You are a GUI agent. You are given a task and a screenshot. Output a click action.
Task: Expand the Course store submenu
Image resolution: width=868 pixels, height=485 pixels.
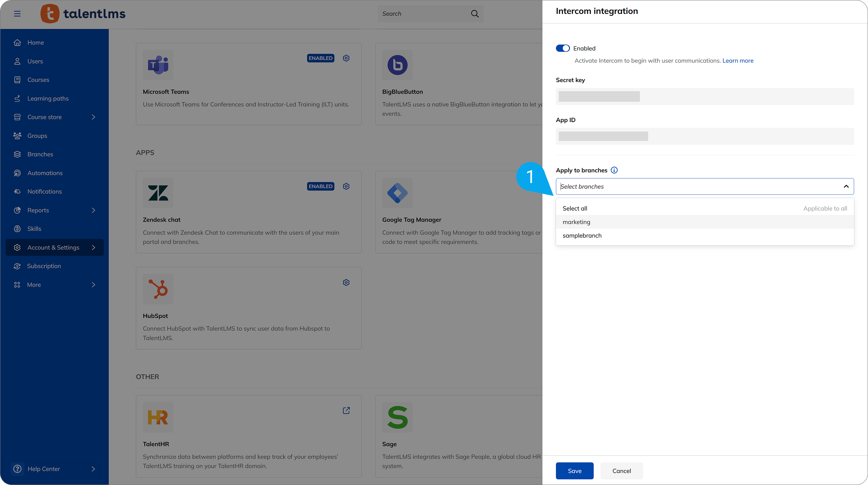(93, 117)
